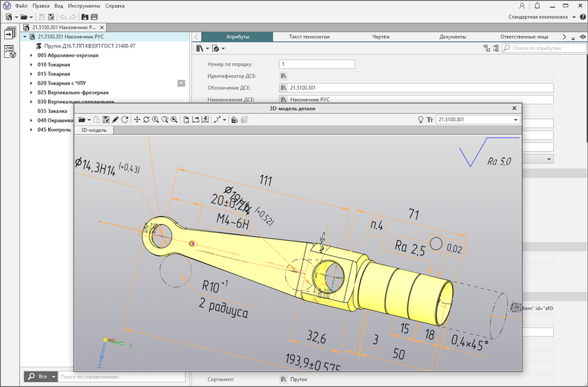Switch to the Чертёж tab
The image size is (588, 387).
tap(381, 36)
